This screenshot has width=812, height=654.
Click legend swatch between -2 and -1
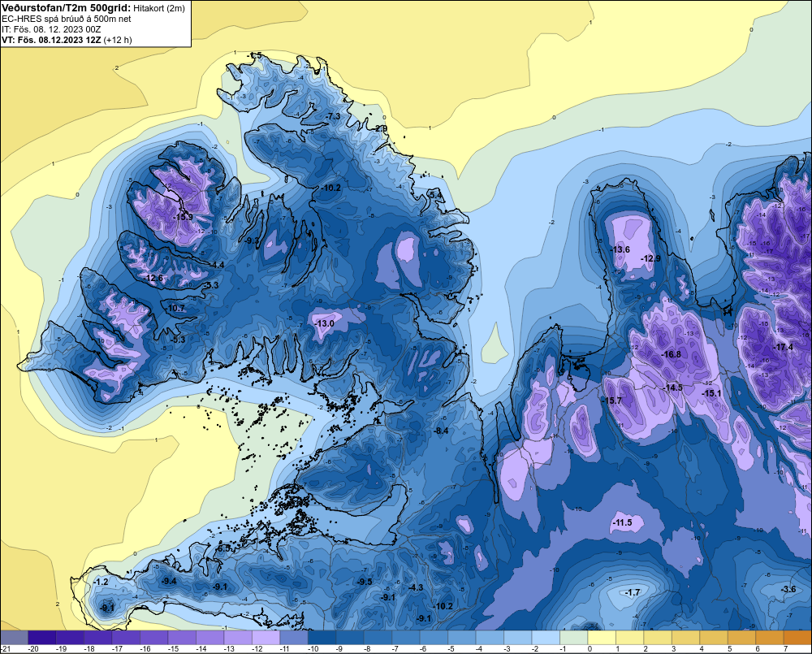click(x=546, y=637)
